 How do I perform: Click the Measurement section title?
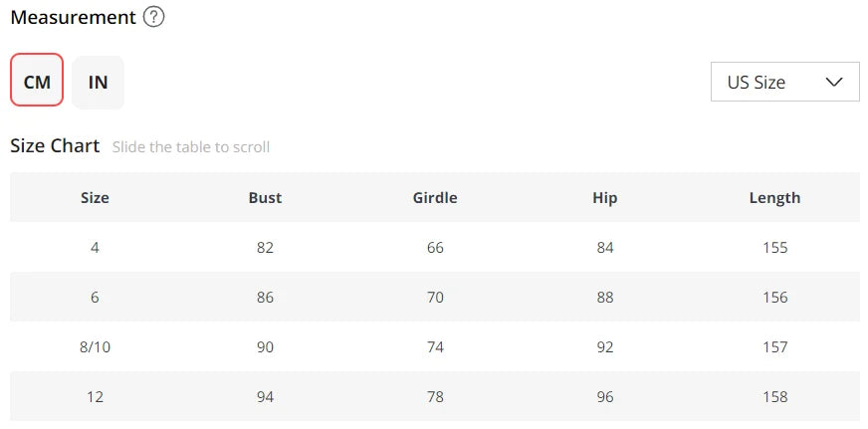(73, 17)
